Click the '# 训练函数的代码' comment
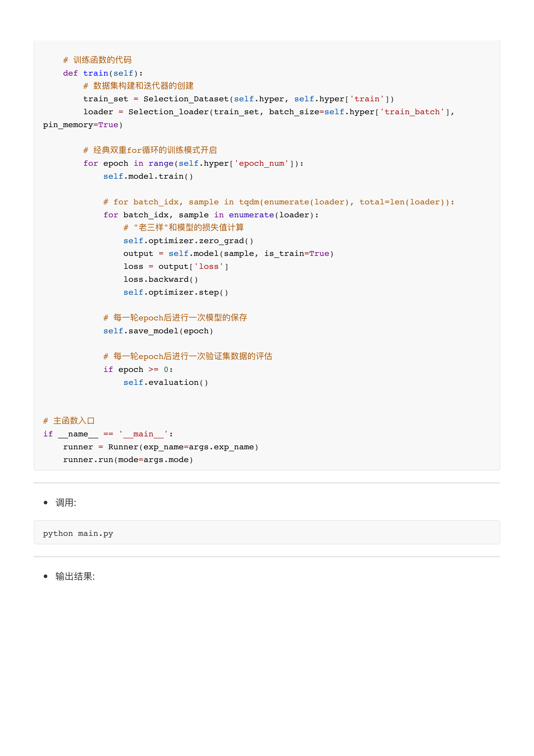Screen dimensions: 534x756 (x=97, y=60)
